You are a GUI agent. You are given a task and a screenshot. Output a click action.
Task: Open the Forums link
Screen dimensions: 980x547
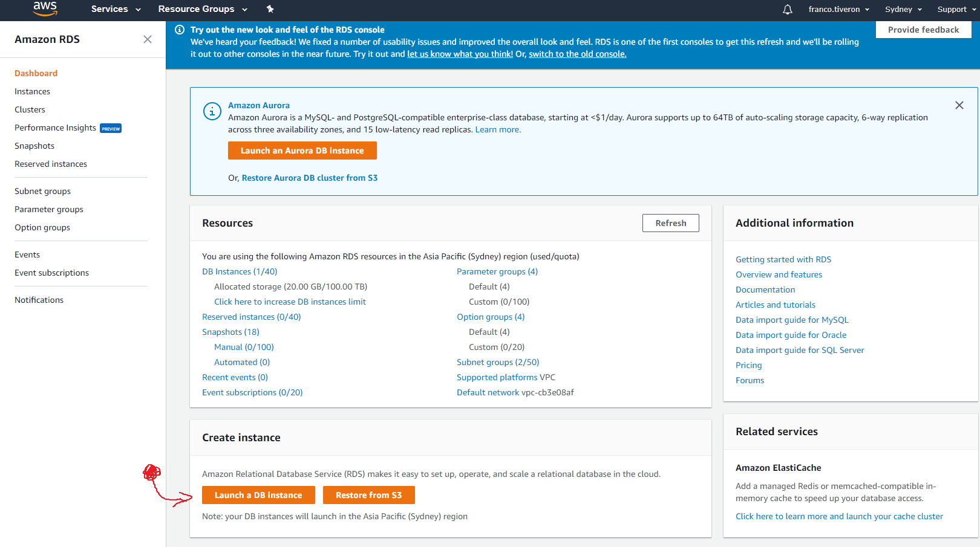click(x=750, y=380)
